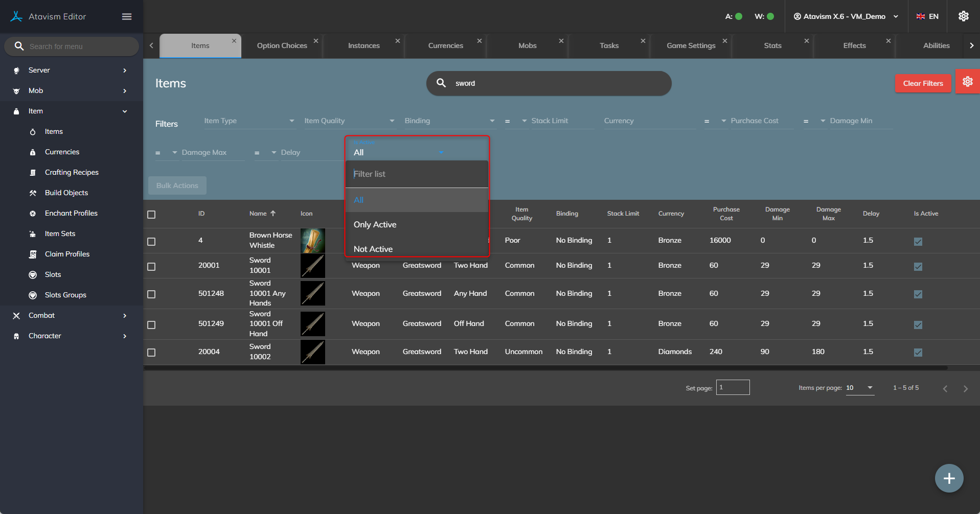Open Crafting Recipes from the sidebar
The width and height of the screenshot is (980, 514).
(x=72, y=172)
